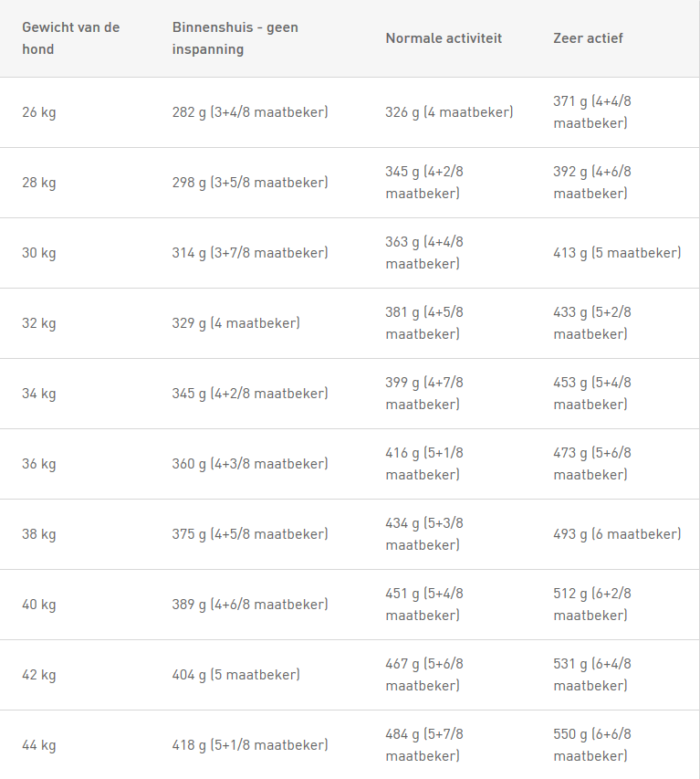Click the 'Zeer actief' column header
Image resolution: width=700 pixels, height=779 pixels.
(588, 38)
